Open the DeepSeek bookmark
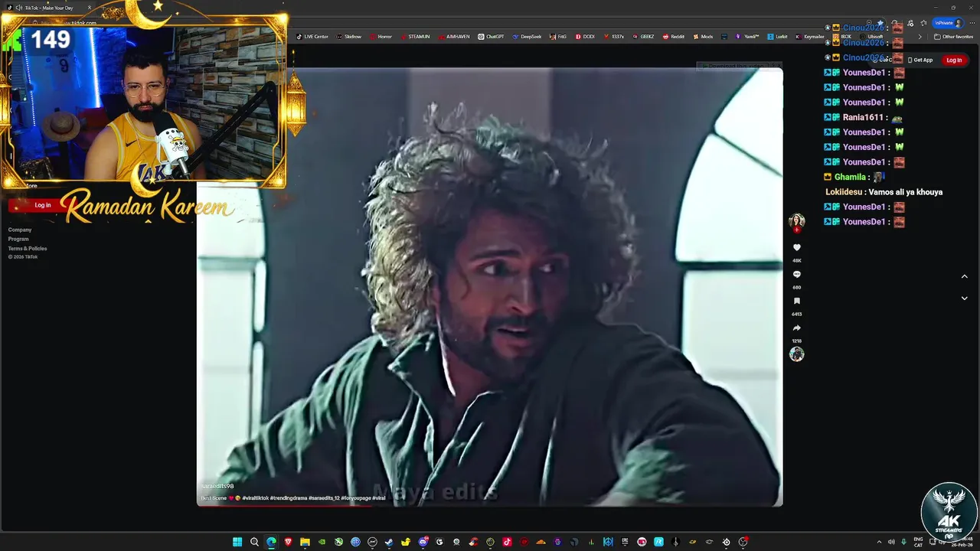Screen dimensions: 980x551 coord(527,36)
